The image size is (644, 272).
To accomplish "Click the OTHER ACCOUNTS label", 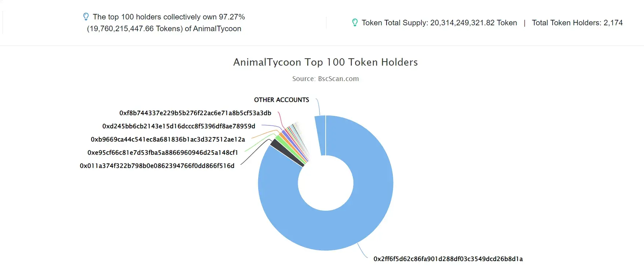I will [x=282, y=100].
